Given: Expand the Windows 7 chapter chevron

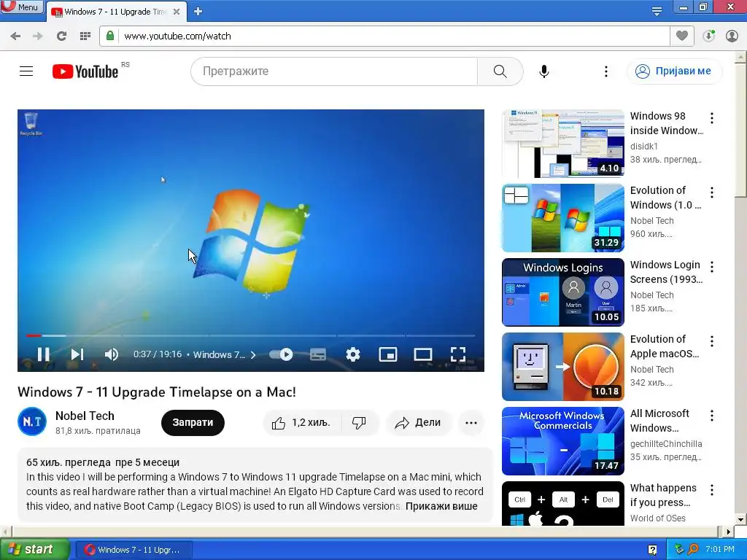Looking at the screenshot, I should [x=253, y=355].
